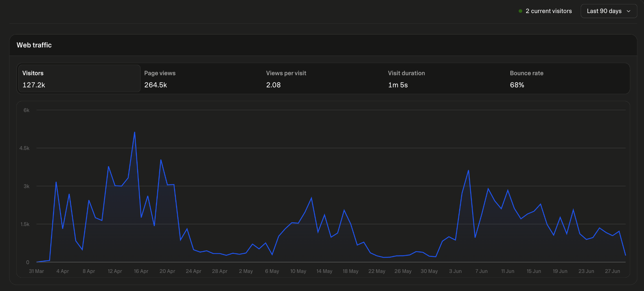The image size is (644, 291).
Task: Click the chart peak just before 7 Jun
Action: point(469,170)
